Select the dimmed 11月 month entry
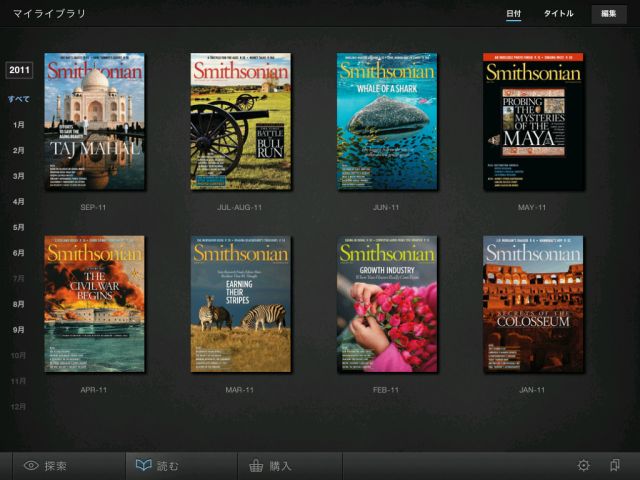The image size is (640, 480). [x=18, y=381]
